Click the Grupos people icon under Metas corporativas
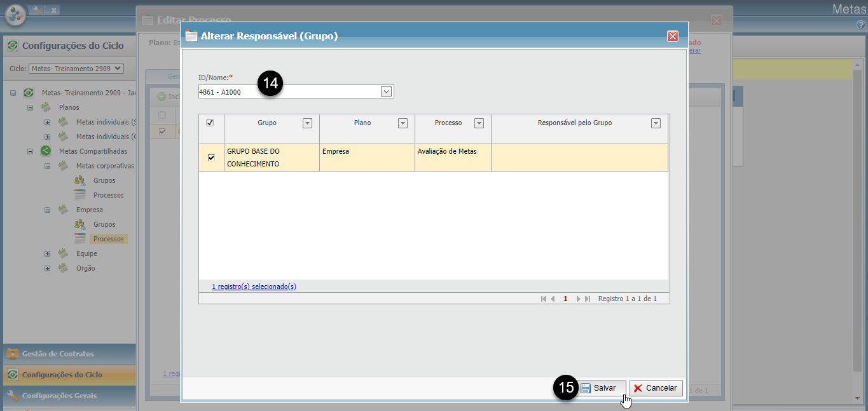 click(80, 180)
